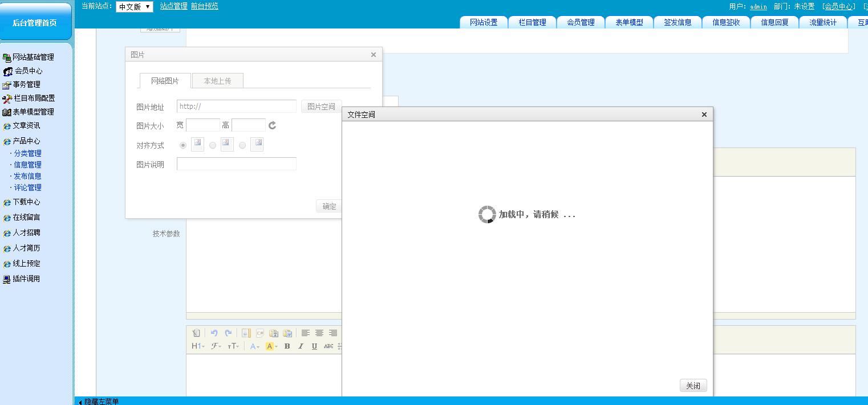The width and height of the screenshot is (868, 405).
Task: Switch to the 本地上传 tab
Action: point(217,81)
